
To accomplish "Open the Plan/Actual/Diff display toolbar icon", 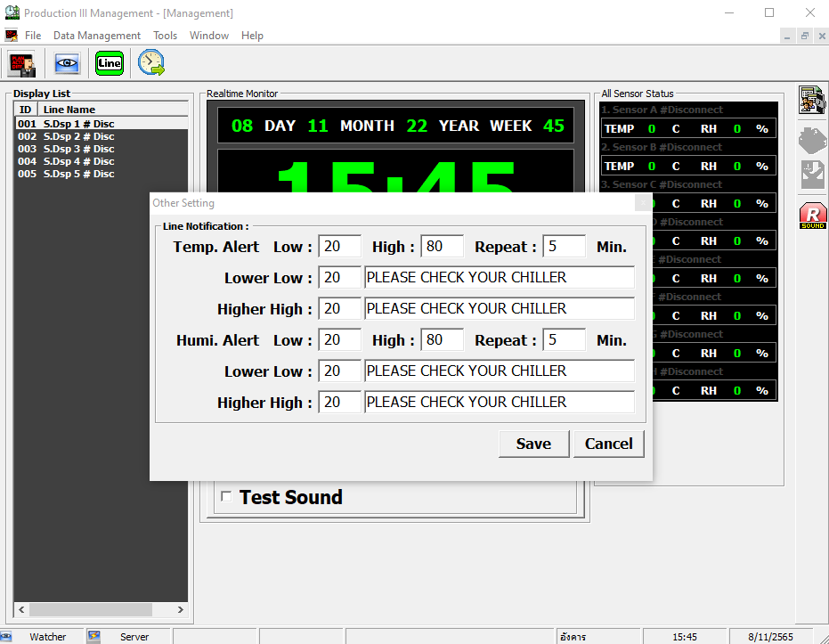I will click(x=22, y=63).
